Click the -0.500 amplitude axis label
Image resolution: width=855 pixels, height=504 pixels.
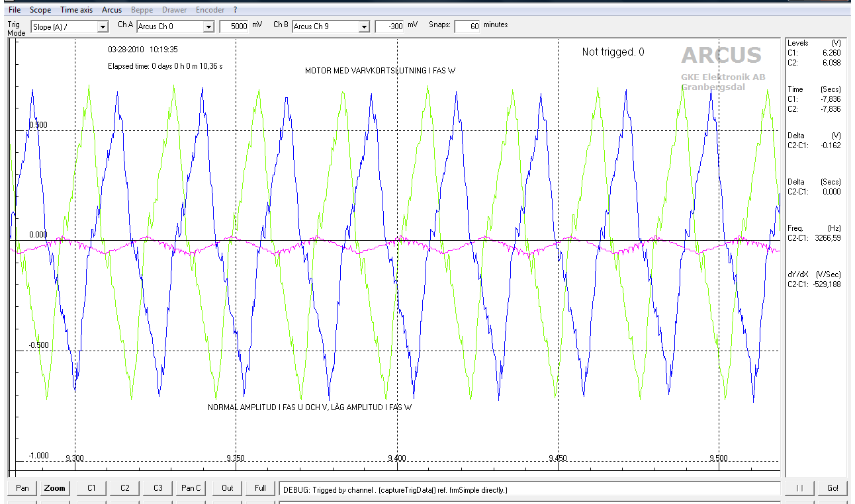(x=38, y=345)
